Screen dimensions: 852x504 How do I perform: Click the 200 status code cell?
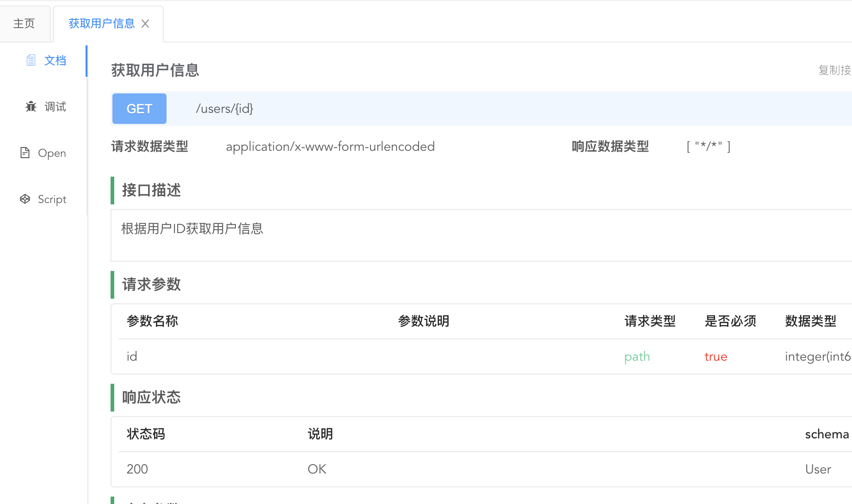137,469
